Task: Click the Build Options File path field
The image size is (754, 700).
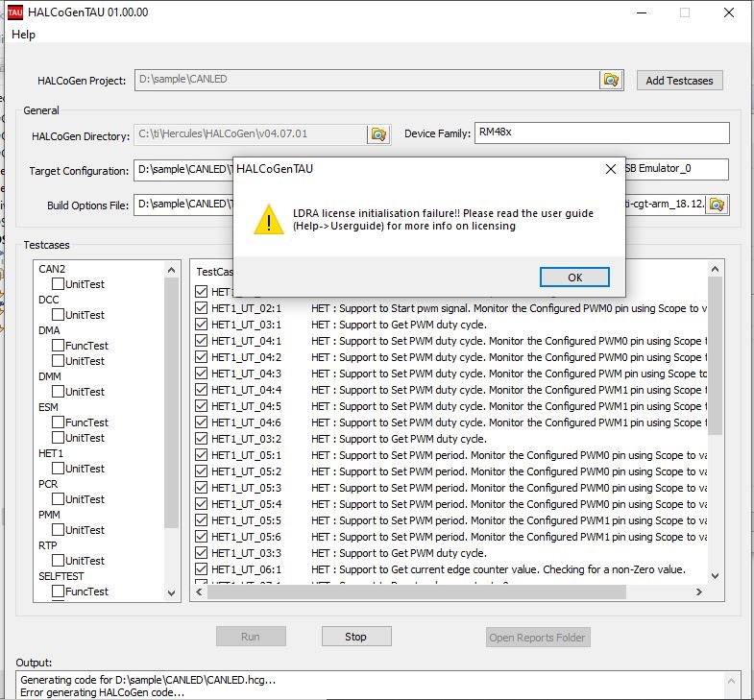Action: (x=183, y=205)
